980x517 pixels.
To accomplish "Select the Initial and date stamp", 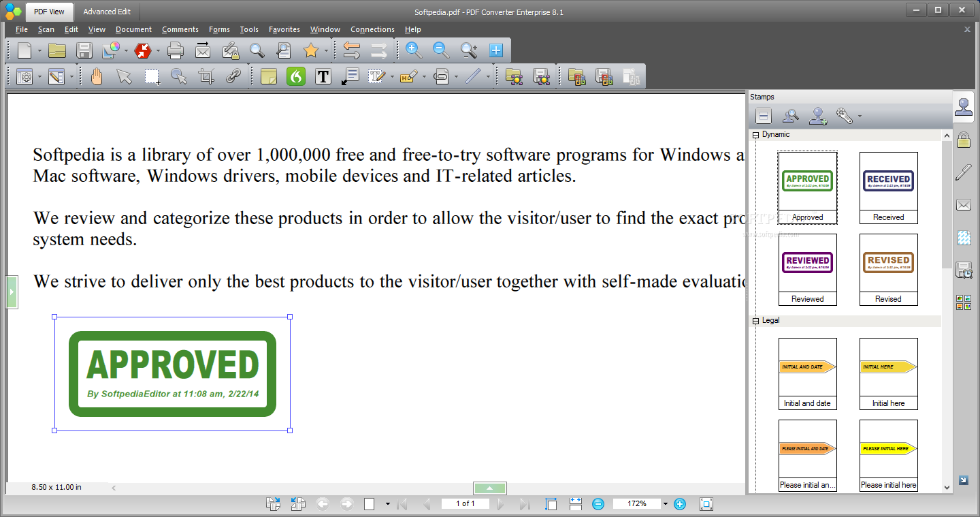I will pyautogui.click(x=808, y=373).
